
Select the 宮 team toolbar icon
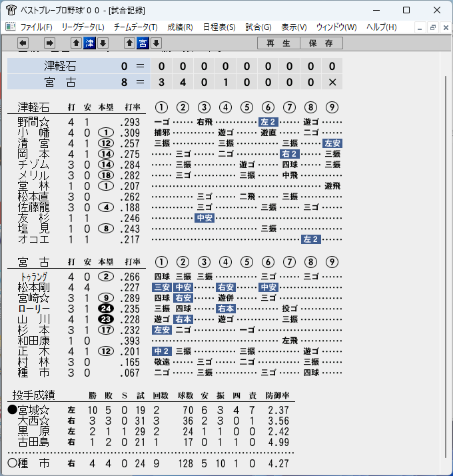tap(143, 43)
